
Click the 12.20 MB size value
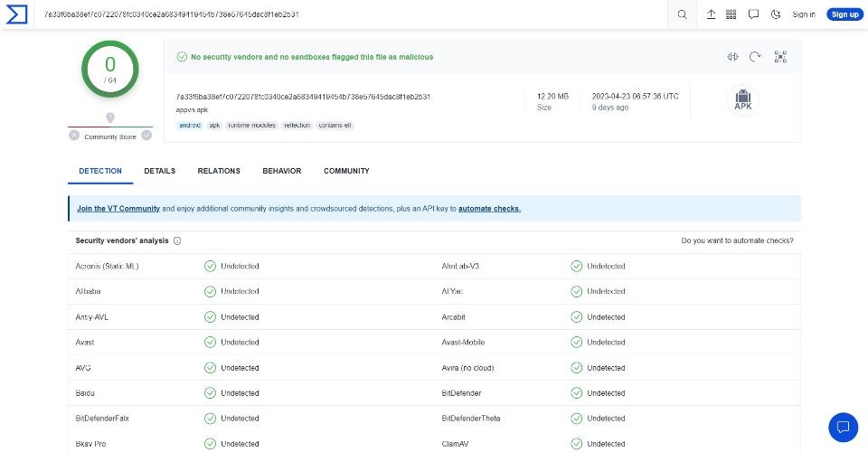coord(552,96)
